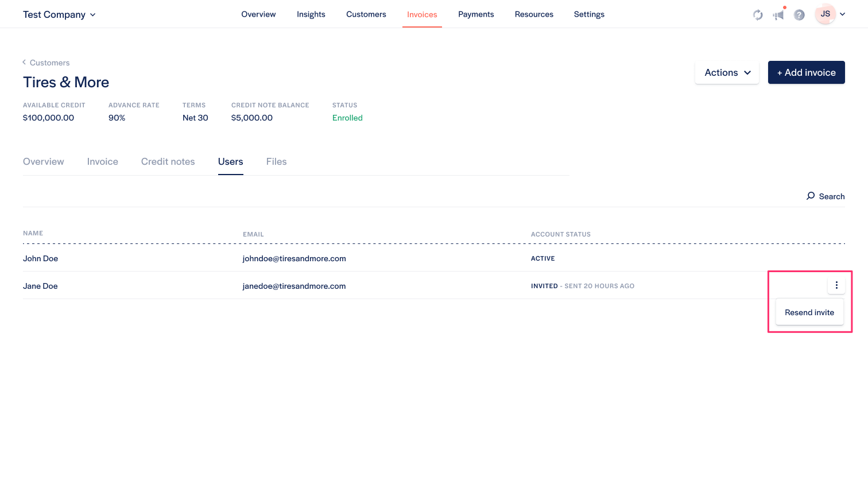Open the Files tab

[276, 162]
